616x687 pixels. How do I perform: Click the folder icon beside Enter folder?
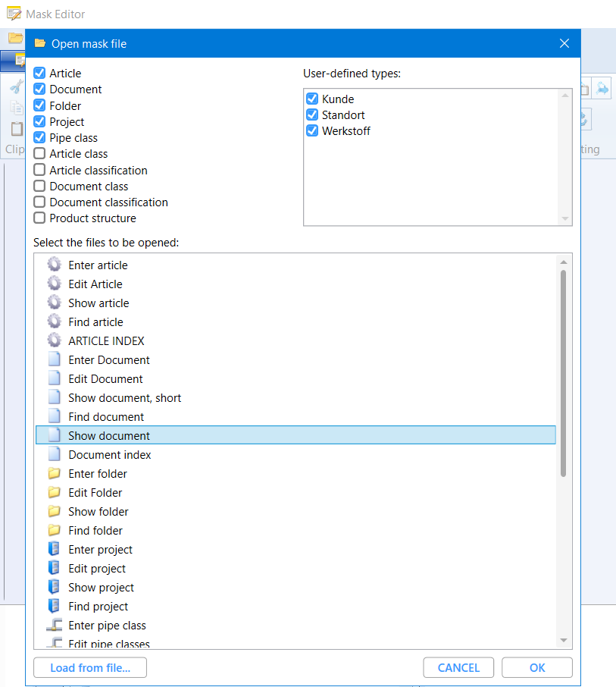(54, 473)
